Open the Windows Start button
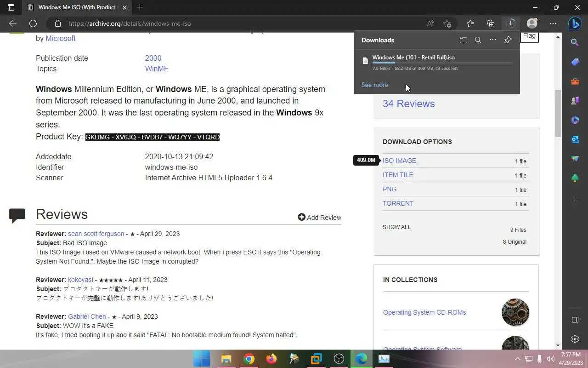Image resolution: width=588 pixels, height=368 pixels. coord(202,359)
